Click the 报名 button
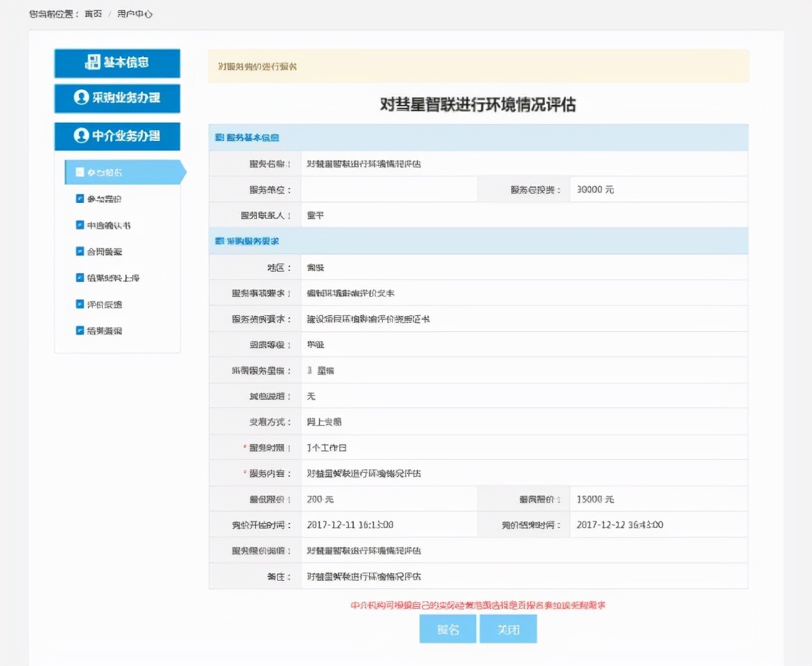812x666 pixels. point(448,629)
